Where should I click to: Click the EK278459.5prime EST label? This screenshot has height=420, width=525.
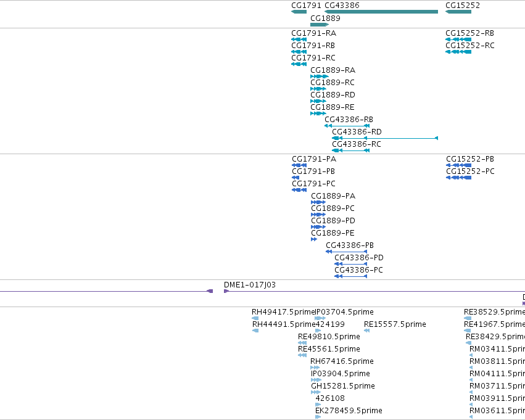click(x=349, y=411)
